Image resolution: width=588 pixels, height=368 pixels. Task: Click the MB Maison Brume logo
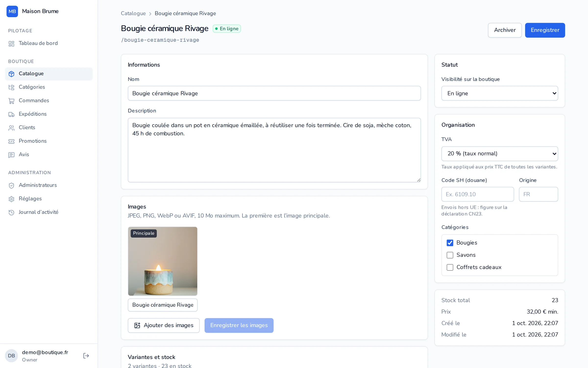pyautogui.click(x=12, y=11)
